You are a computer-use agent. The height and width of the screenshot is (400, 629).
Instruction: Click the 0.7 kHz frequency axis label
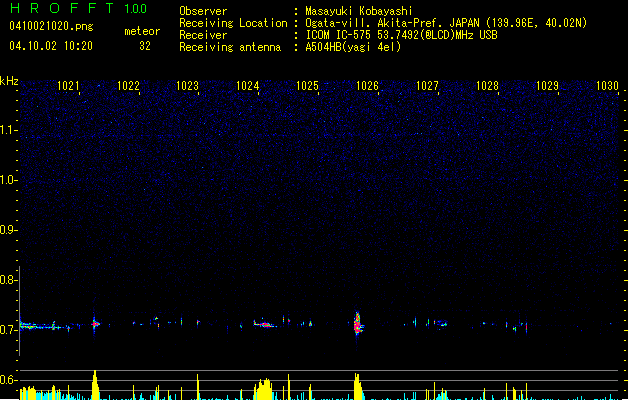(8, 330)
